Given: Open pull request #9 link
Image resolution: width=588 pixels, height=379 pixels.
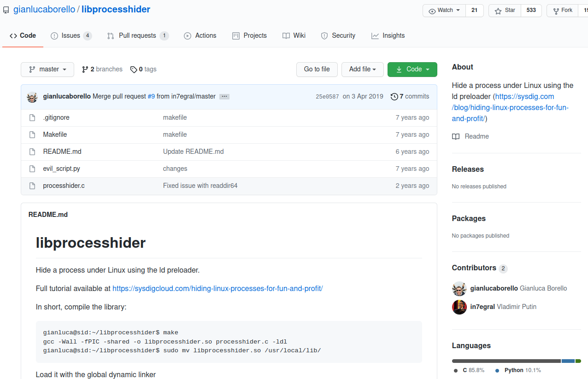Looking at the screenshot, I should (151, 96).
